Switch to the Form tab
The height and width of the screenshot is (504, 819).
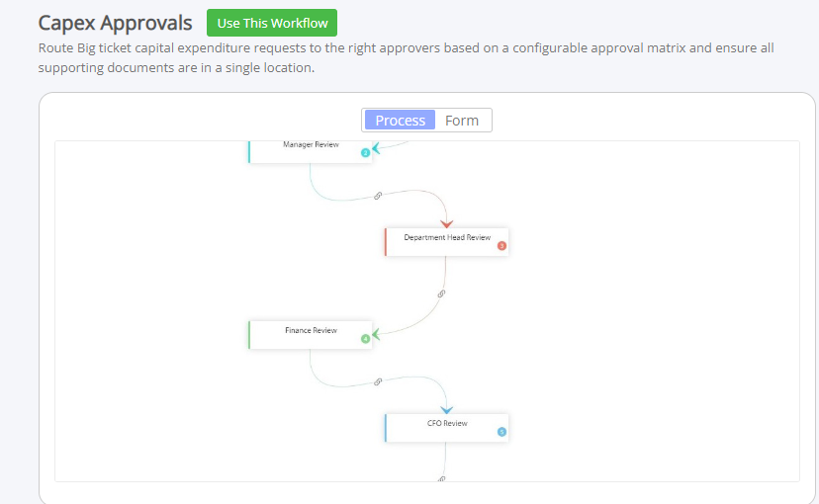pyautogui.click(x=462, y=120)
